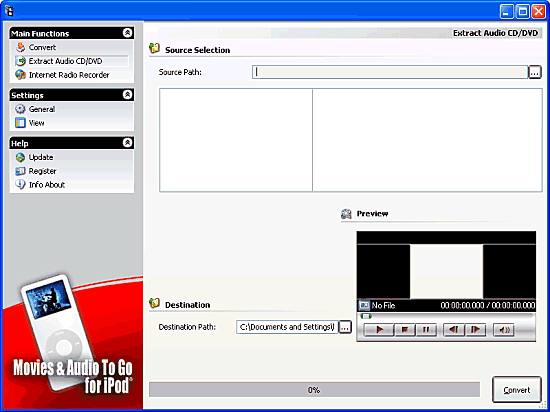Click the Destination Path field
The width and height of the screenshot is (550, 412).
[x=287, y=327]
